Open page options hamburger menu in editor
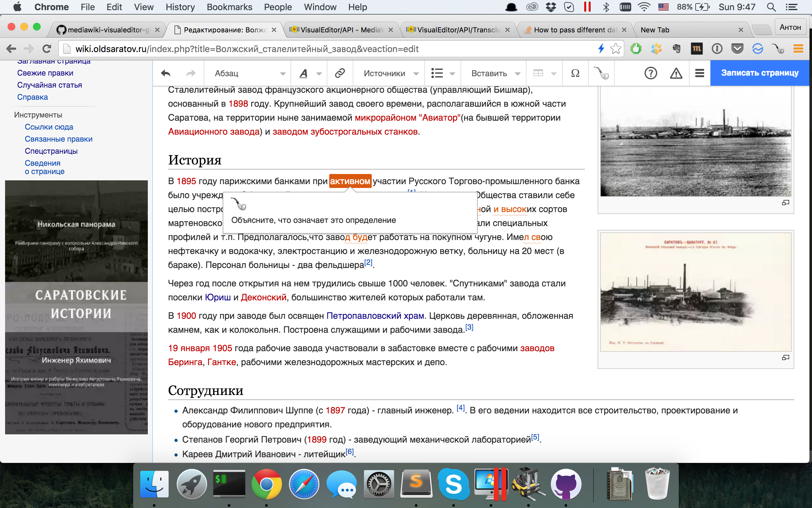The width and height of the screenshot is (812, 508). (700, 73)
